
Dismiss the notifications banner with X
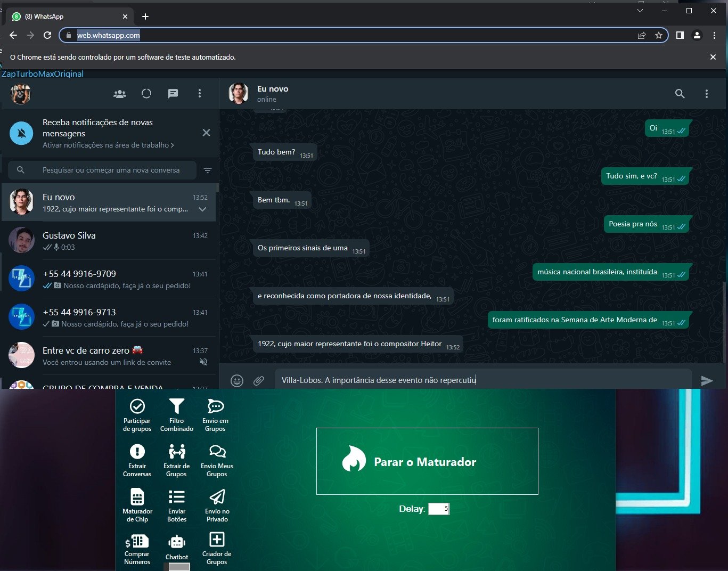206,133
